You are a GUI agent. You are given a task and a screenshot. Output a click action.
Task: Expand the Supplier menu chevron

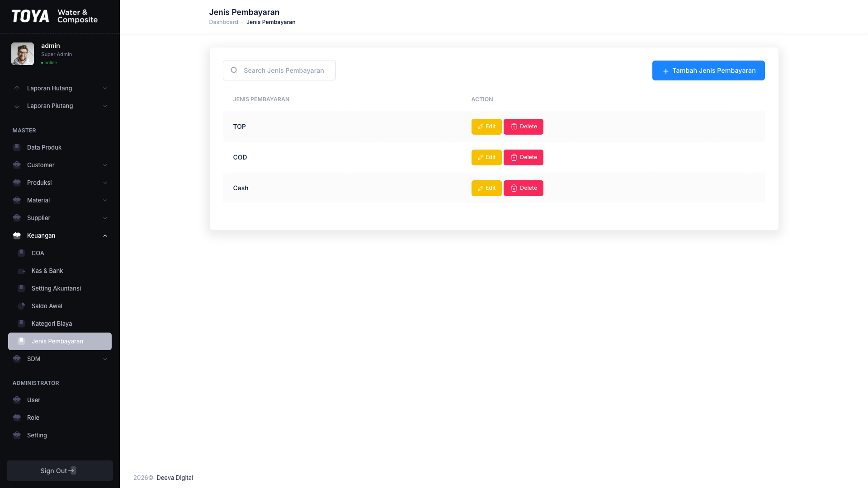(x=105, y=218)
